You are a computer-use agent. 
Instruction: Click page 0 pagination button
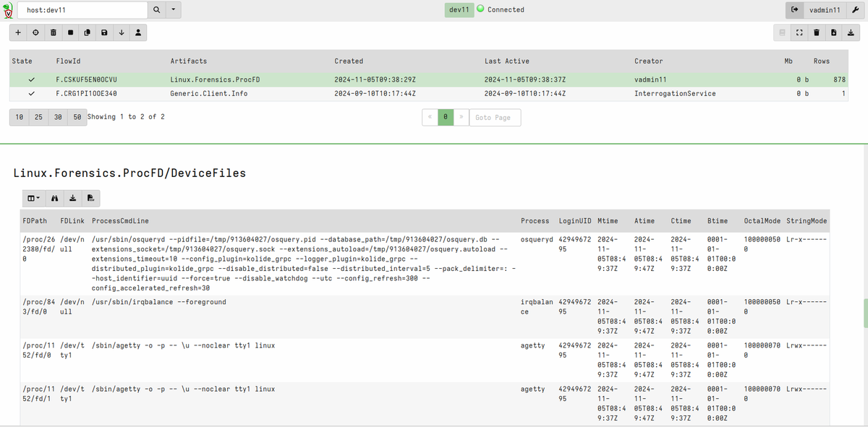click(446, 117)
